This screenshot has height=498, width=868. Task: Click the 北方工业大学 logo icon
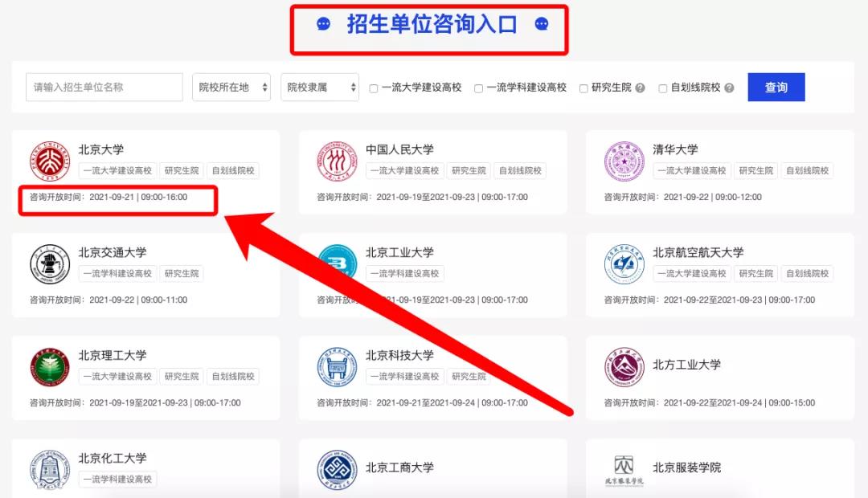(x=624, y=367)
